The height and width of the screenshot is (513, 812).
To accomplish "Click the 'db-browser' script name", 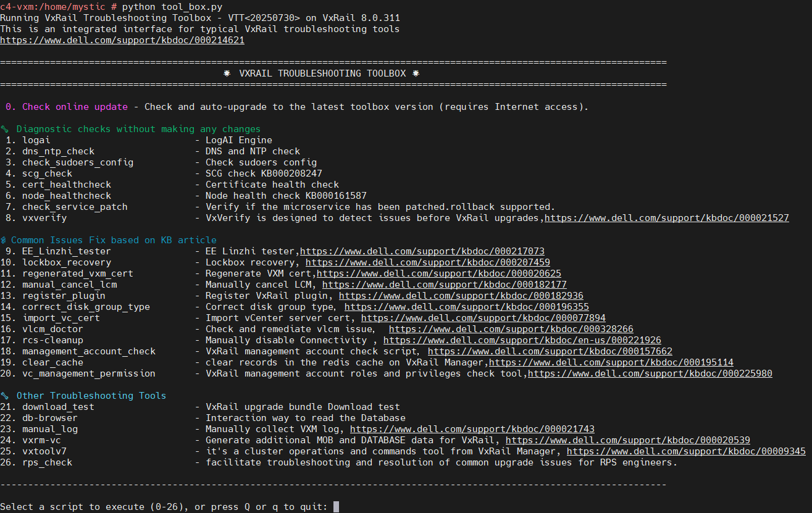I will tap(50, 418).
